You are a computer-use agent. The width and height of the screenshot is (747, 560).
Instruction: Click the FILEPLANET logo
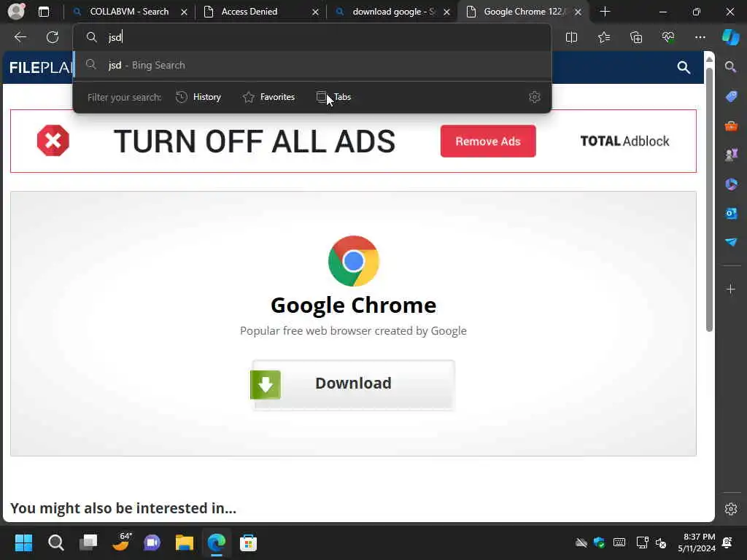[x=42, y=68]
